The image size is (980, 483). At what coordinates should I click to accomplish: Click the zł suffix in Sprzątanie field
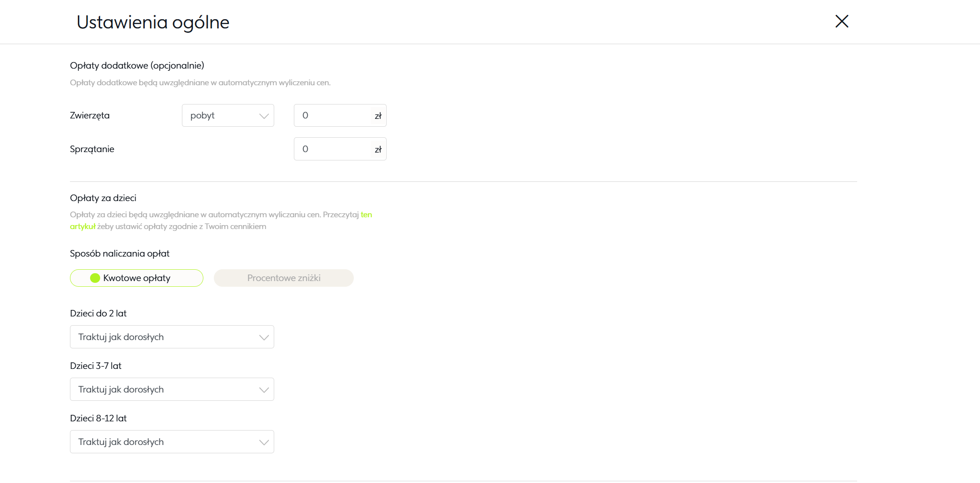[x=378, y=149]
